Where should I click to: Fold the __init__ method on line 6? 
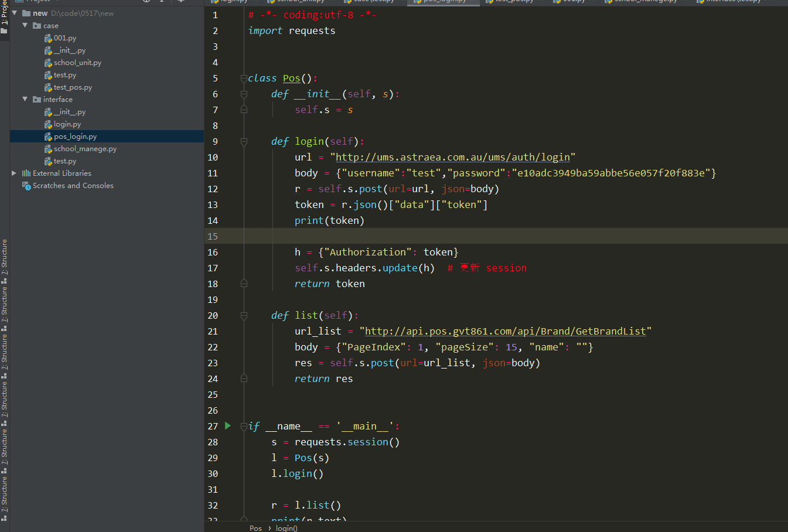pos(244,94)
